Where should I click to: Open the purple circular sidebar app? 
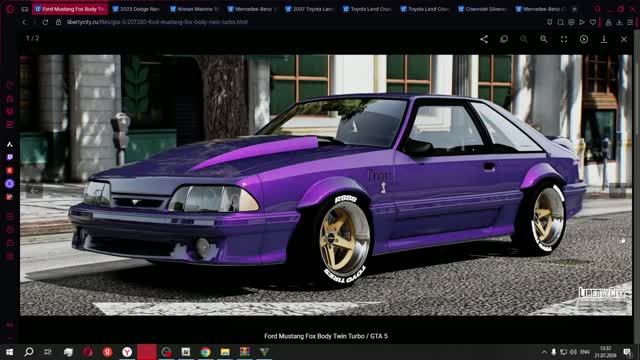point(10,184)
